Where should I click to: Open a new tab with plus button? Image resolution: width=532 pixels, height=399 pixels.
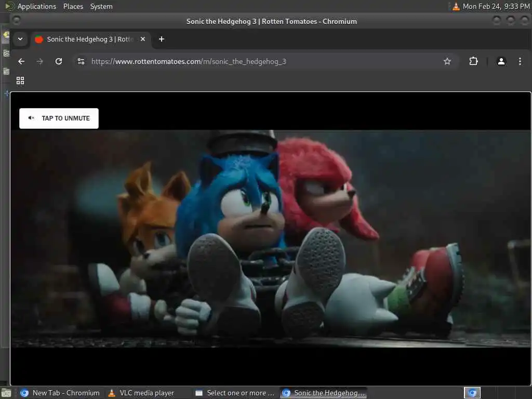coord(162,39)
